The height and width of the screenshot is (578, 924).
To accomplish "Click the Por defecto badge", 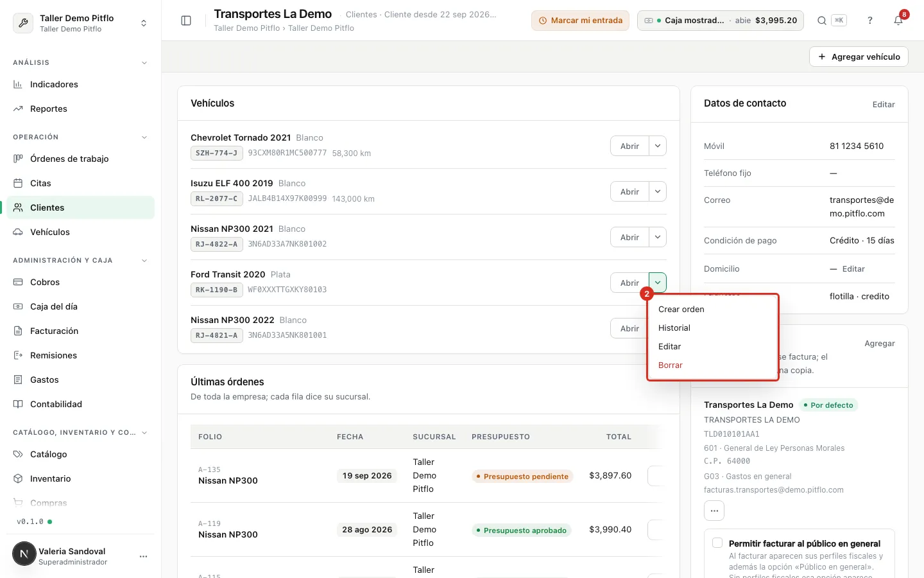I will tap(828, 405).
